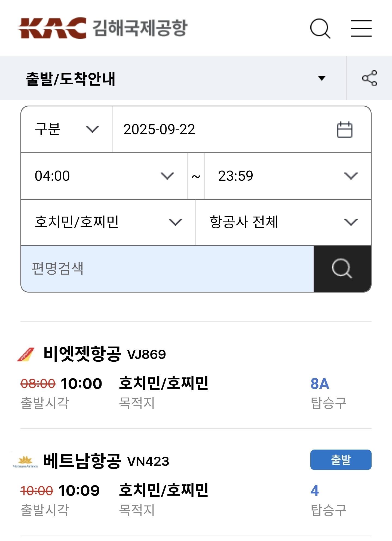Expand the 출발/도착안내 page dropdown

coord(321,78)
